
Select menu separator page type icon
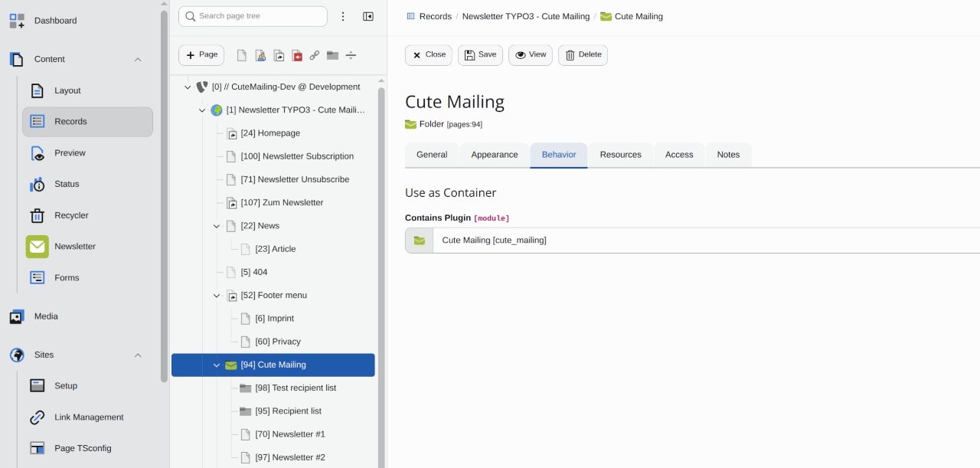[x=351, y=55]
